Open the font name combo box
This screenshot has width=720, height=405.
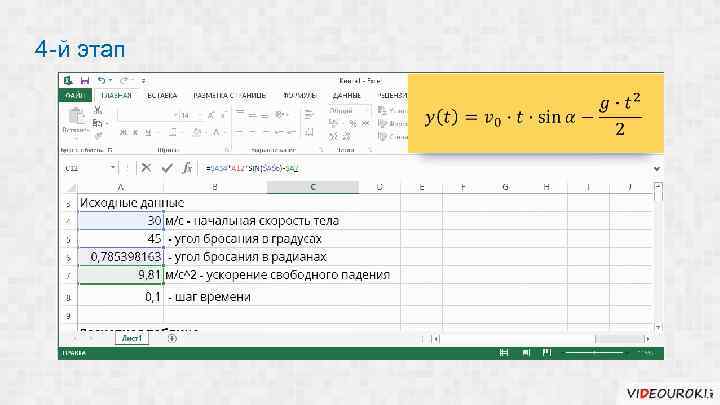pos(148,115)
